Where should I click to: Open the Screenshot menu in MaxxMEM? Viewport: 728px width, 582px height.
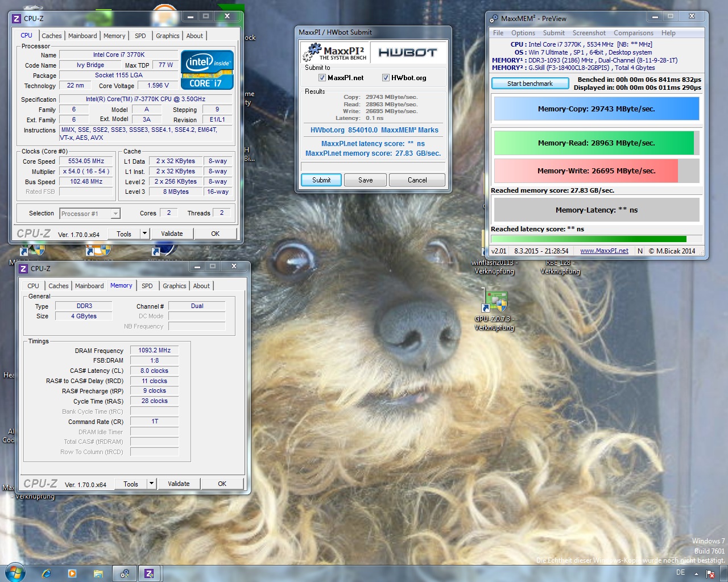pyautogui.click(x=589, y=33)
